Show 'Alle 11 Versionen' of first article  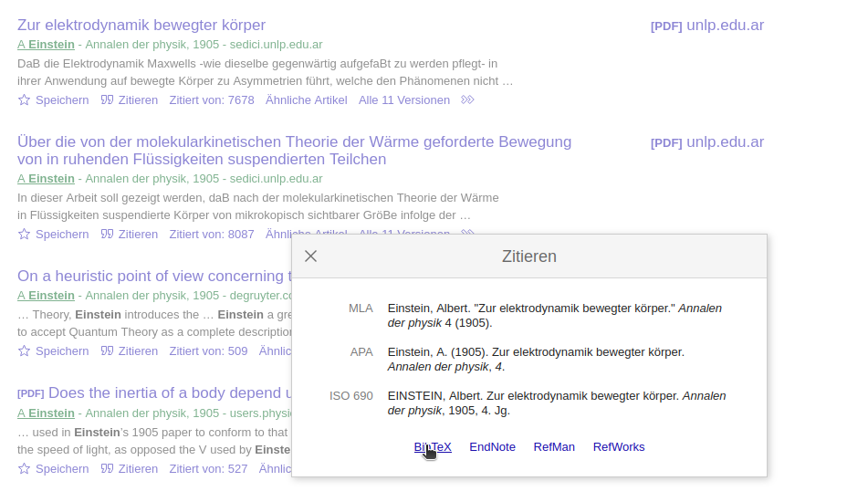point(403,100)
